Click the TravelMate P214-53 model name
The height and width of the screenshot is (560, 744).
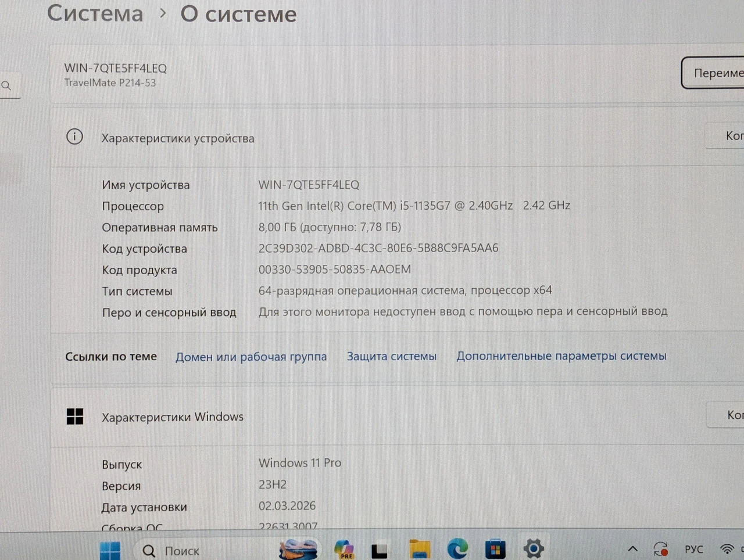110,82
